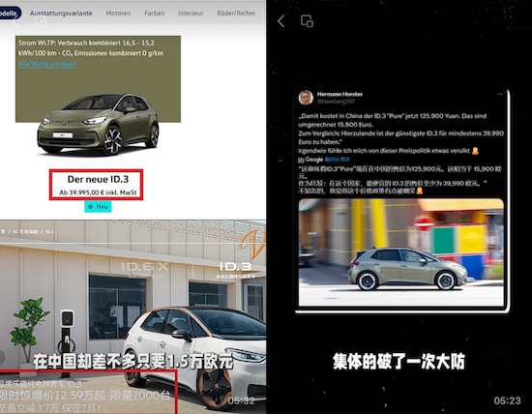Select the Der neue ID.3 model title
This screenshot has height=414, width=532.
pos(98,179)
